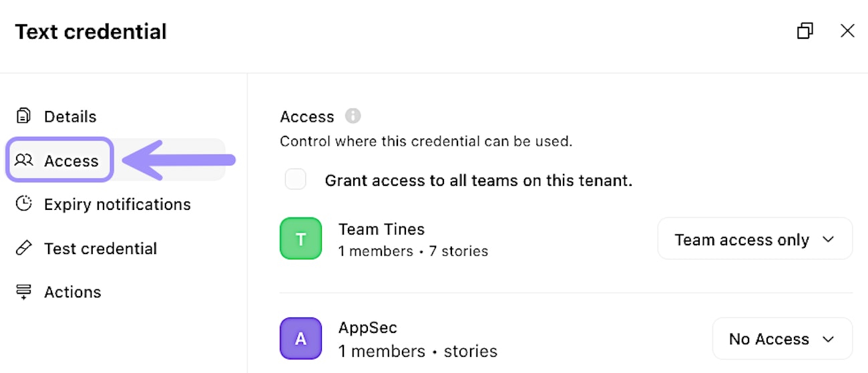This screenshot has height=373, width=868.
Task: Open the Expiry notifications tab
Action: click(117, 204)
